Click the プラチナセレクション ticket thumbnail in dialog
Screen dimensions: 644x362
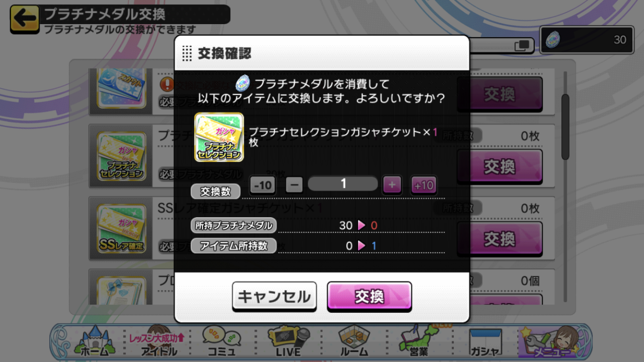click(219, 137)
